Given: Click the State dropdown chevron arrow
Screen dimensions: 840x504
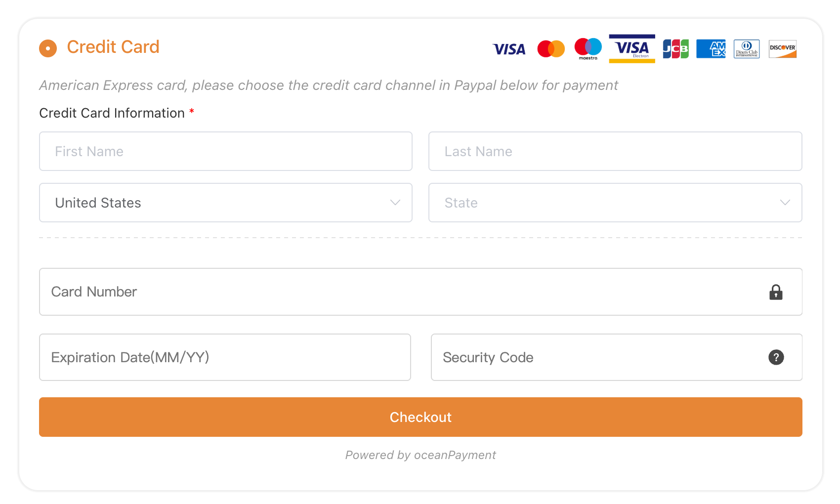Looking at the screenshot, I should [x=785, y=203].
